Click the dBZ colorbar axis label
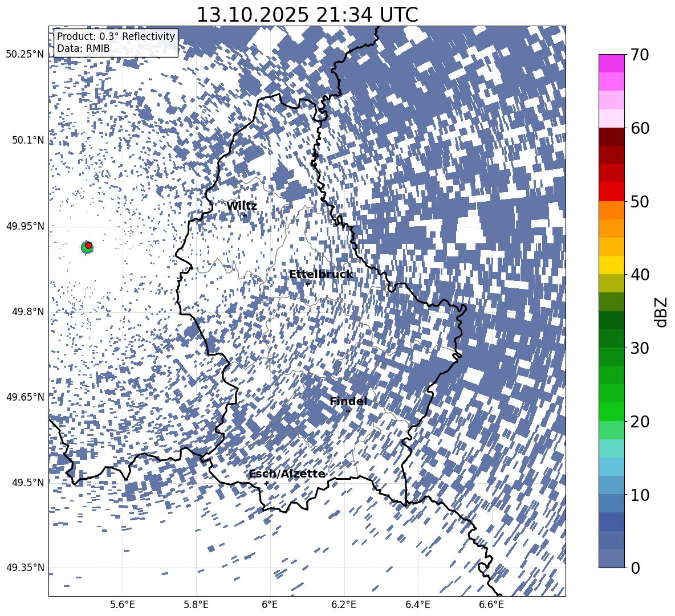The width and height of the screenshot is (675, 616). pos(662,312)
